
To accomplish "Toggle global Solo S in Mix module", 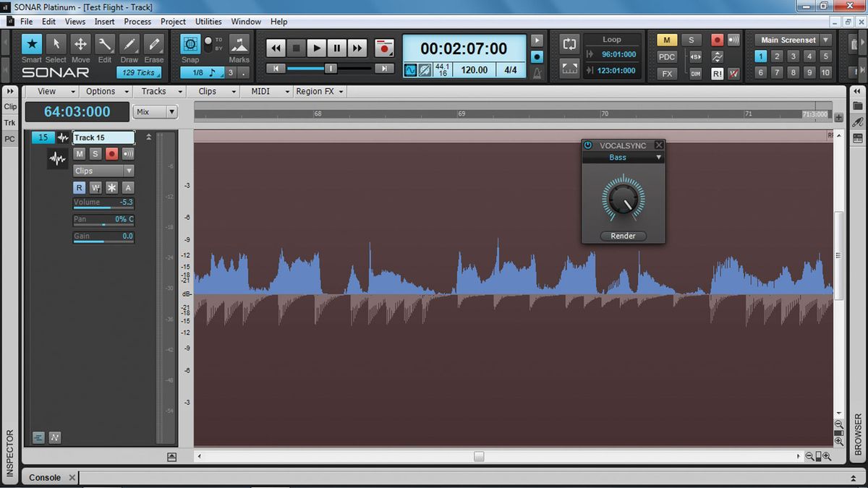I will click(691, 40).
